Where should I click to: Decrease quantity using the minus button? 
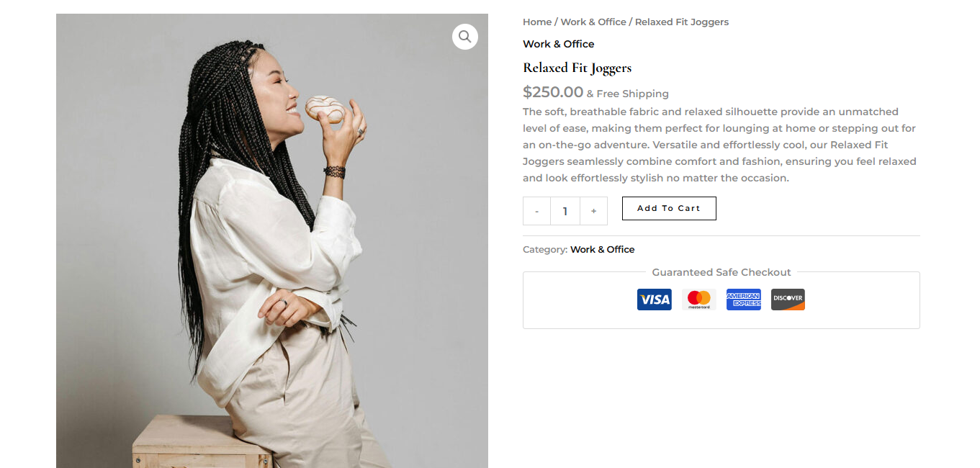point(536,210)
